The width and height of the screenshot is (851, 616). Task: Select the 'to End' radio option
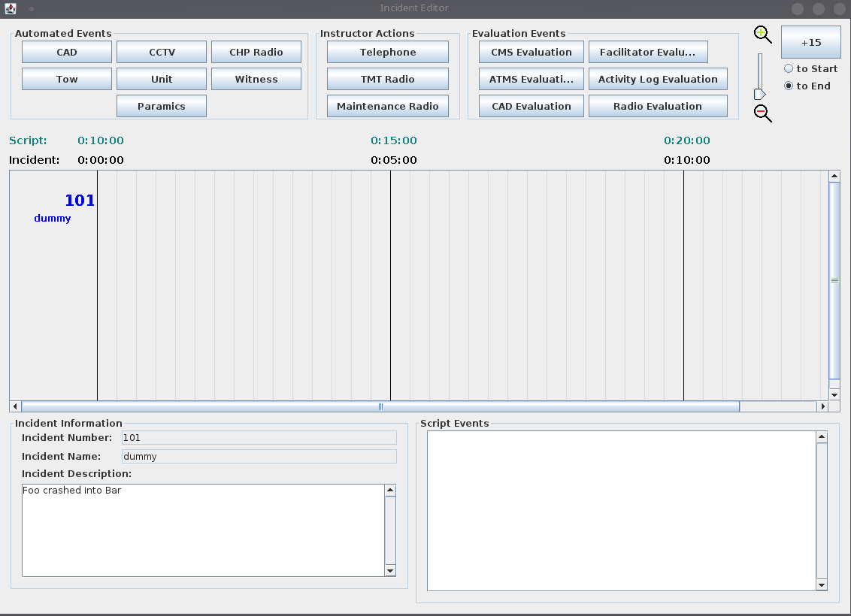tap(807, 86)
